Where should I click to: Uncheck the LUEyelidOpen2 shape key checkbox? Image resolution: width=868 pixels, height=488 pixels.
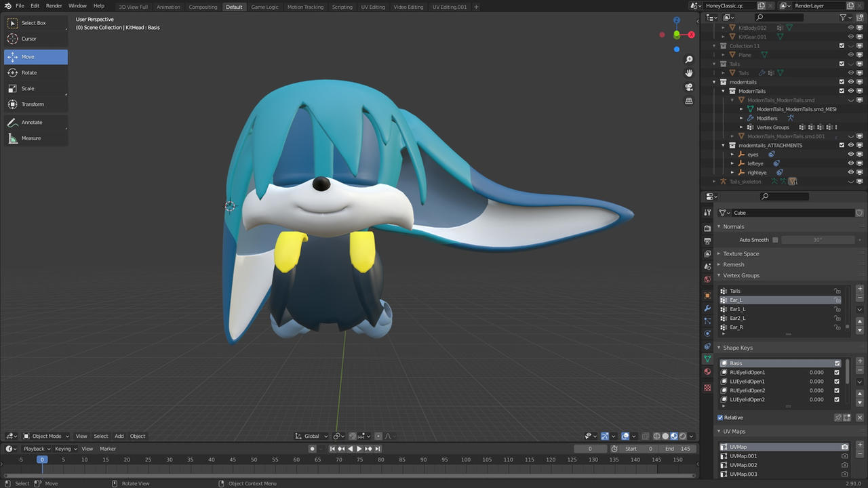pos(837,399)
